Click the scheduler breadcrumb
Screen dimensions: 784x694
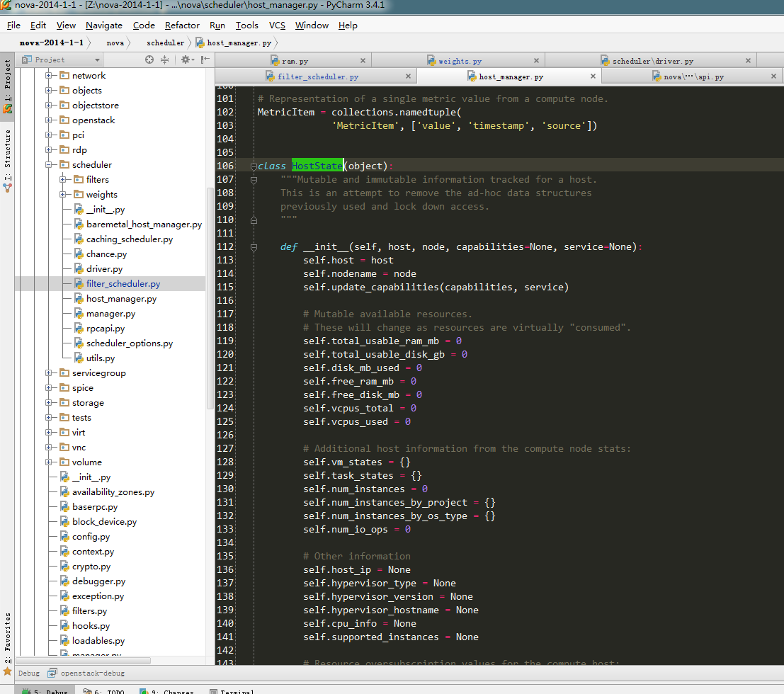point(166,42)
